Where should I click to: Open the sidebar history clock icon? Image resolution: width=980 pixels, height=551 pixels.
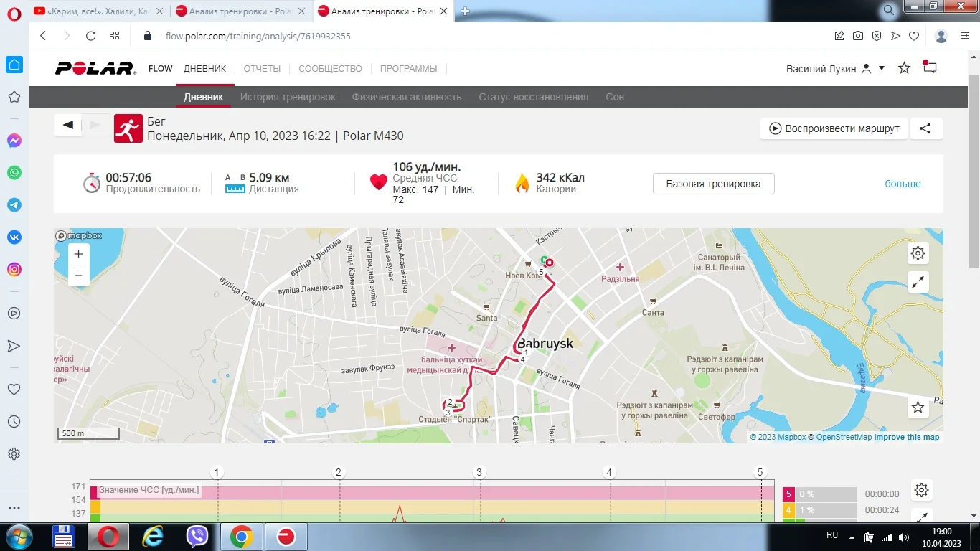[14, 422]
